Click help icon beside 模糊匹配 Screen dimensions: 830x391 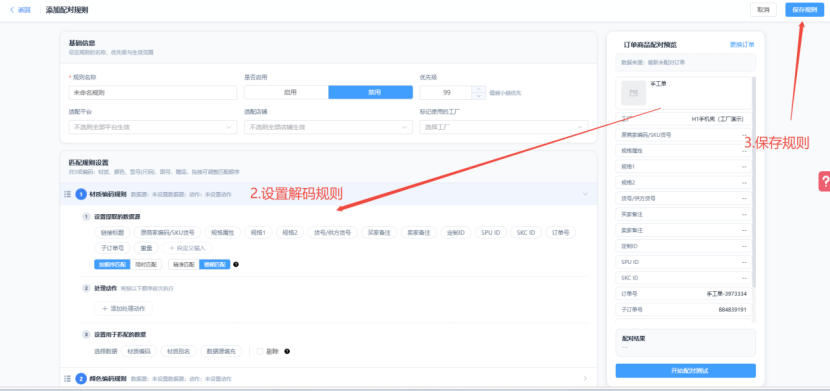[x=236, y=265]
